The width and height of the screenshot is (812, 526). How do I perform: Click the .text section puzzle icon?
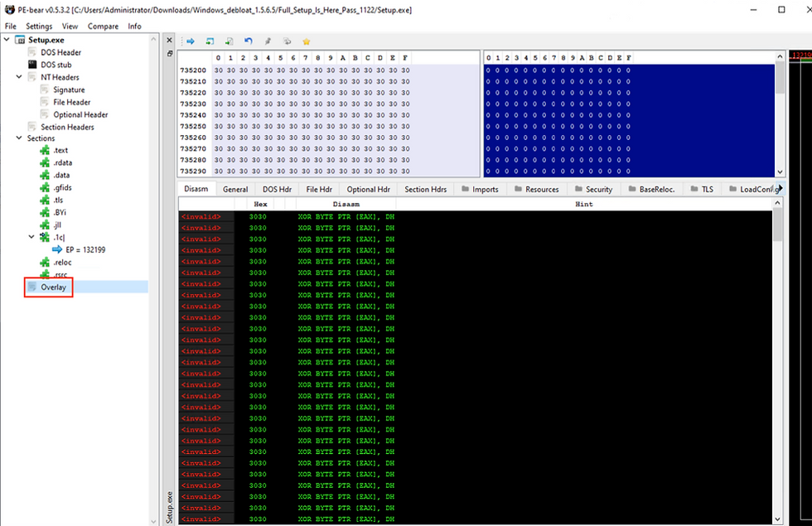45,150
